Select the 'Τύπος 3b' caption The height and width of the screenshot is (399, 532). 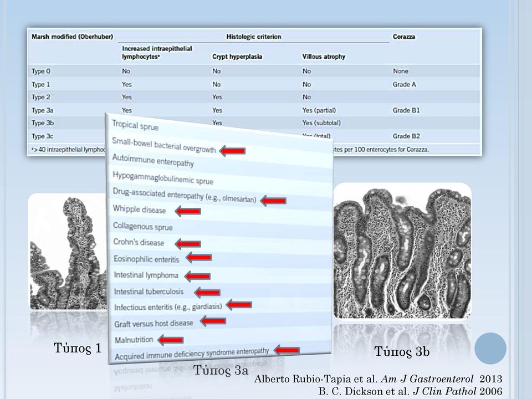[402, 351]
